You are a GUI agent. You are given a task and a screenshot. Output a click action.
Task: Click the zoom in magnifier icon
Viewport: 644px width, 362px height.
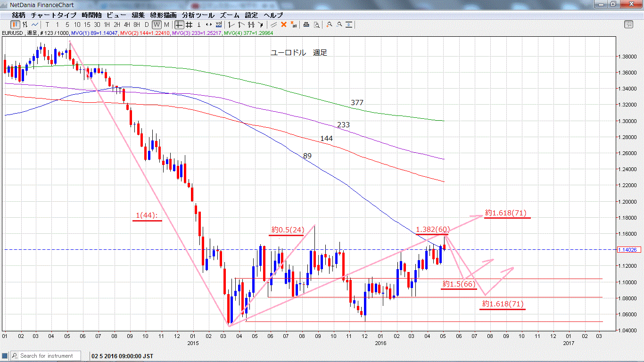(329, 24)
